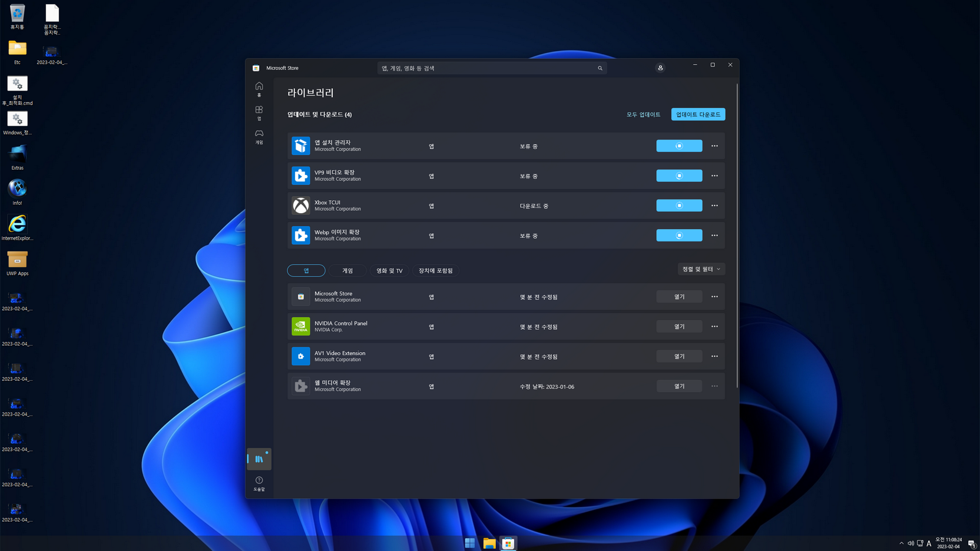
Task: Show hidden tray icons chevron
Action: (901, 543)
